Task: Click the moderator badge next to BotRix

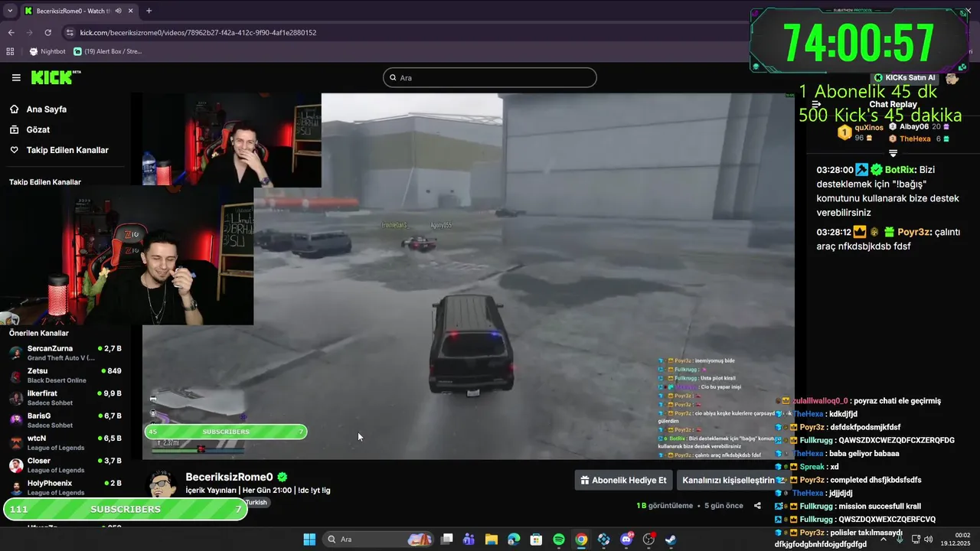Action: (x=862, y=170)
